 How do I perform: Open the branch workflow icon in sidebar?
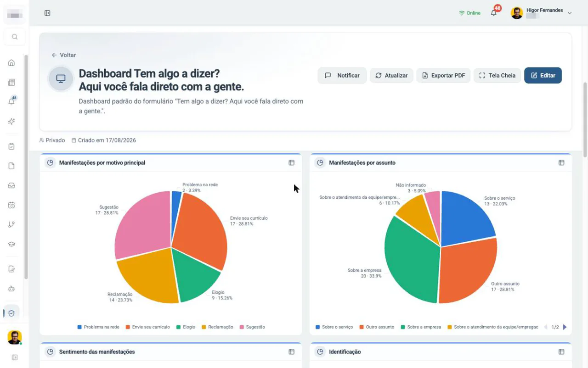point(11,224)
